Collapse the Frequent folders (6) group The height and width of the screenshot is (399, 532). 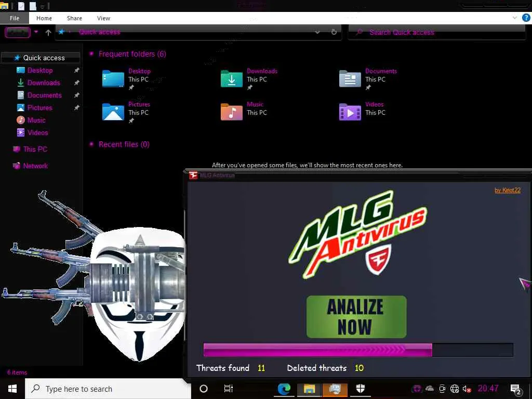(x=91, y=54)
